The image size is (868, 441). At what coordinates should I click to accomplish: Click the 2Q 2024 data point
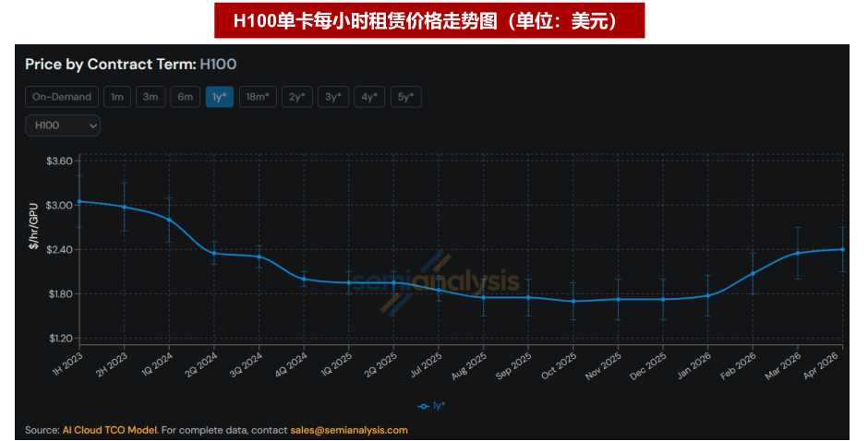pos(214,253)
